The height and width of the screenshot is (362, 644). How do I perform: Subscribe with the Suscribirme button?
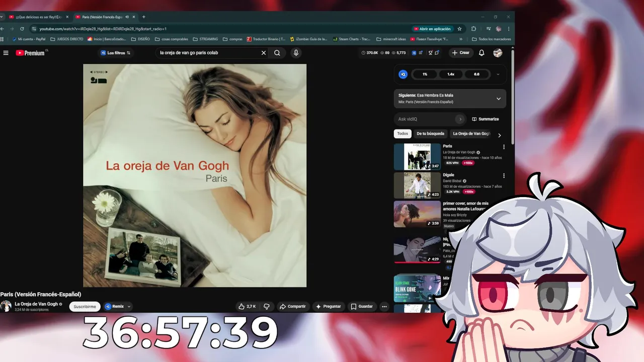[85, 306]
